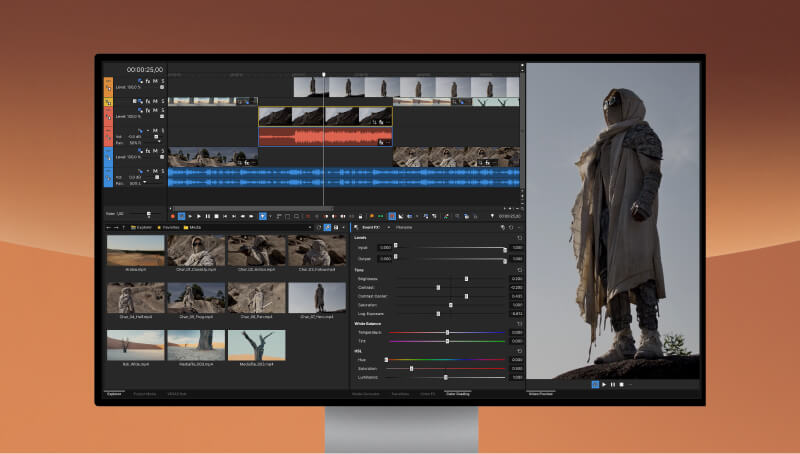The image size is (800, 454).
Task: Mute the red audio track
Action: tap(155, 131)
